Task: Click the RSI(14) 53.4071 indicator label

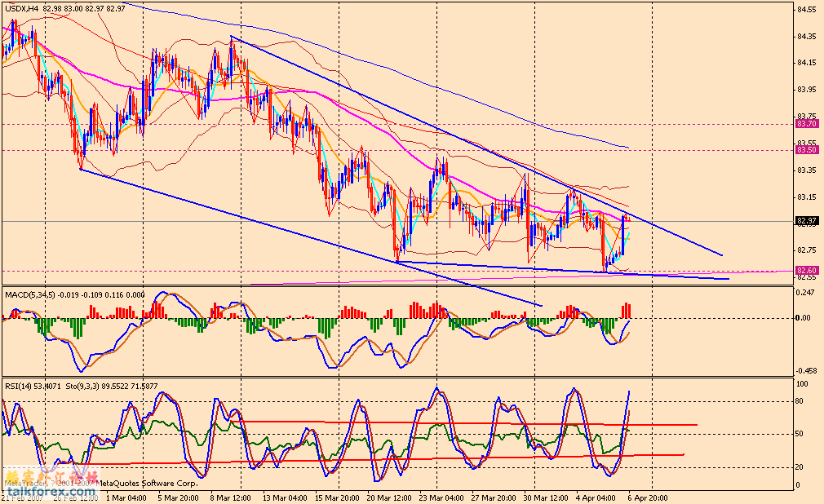Action: pyautogui.click(x=33, y=387)
